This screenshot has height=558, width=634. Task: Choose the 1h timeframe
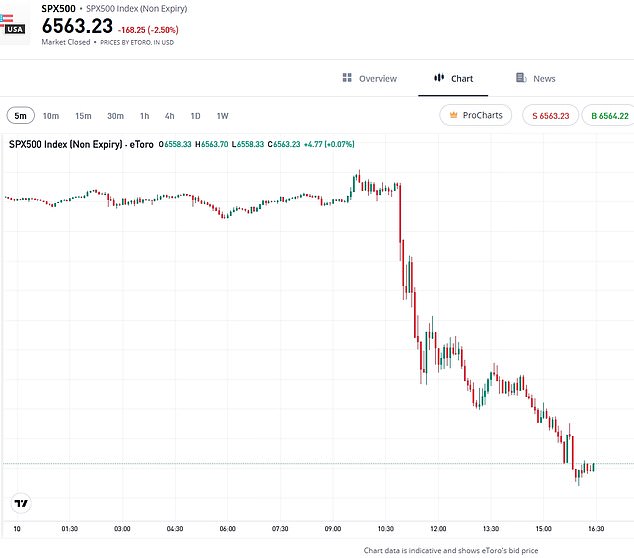(145, 115)
